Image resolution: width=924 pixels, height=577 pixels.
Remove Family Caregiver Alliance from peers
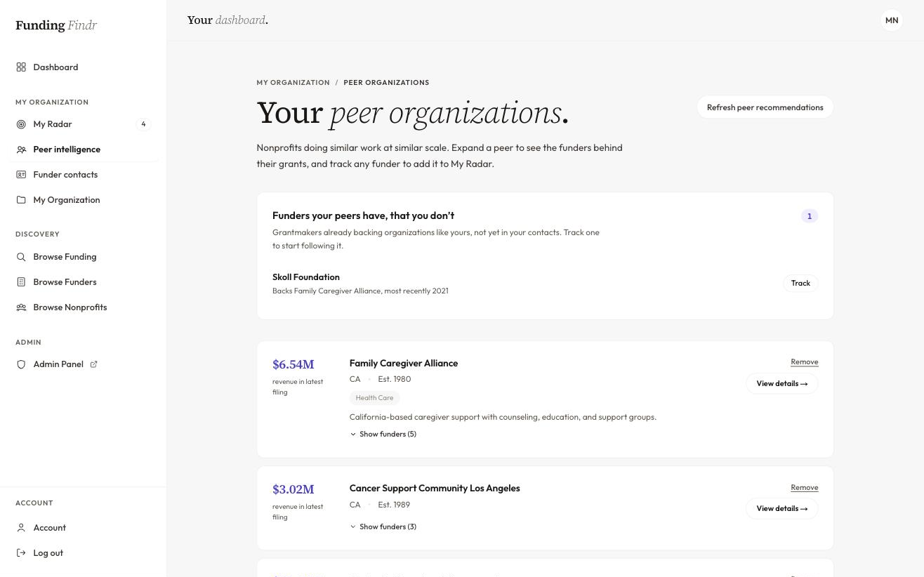pyautogui.click(x=805, y=362)
